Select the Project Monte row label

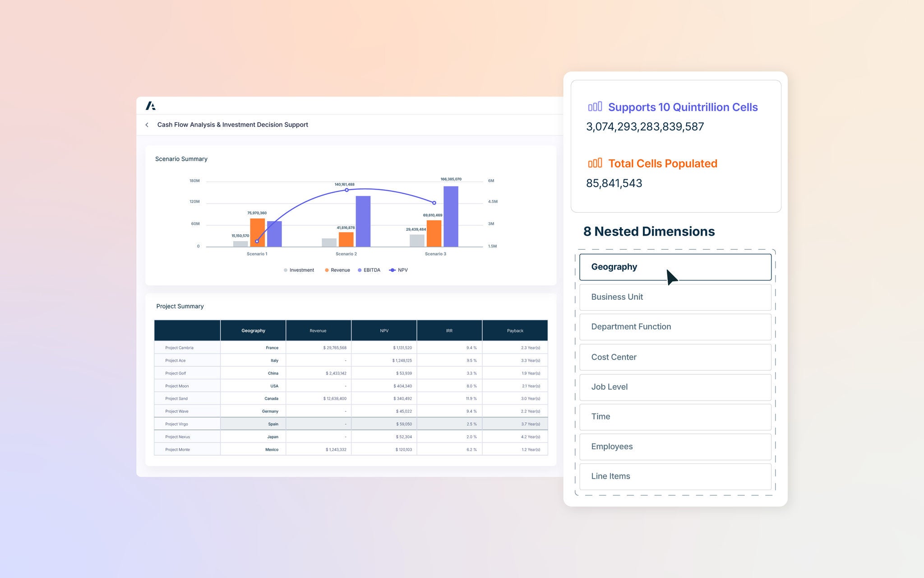tap(177, 449)
